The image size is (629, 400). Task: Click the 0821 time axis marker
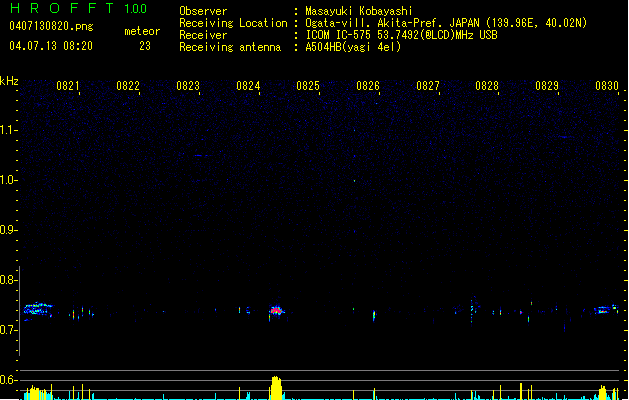(x=67, y=86)
